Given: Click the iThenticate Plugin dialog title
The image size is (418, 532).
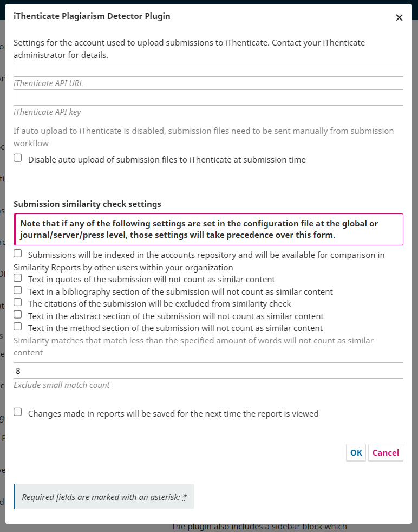Looking at the screenshot, I should (x=92, y=16).
